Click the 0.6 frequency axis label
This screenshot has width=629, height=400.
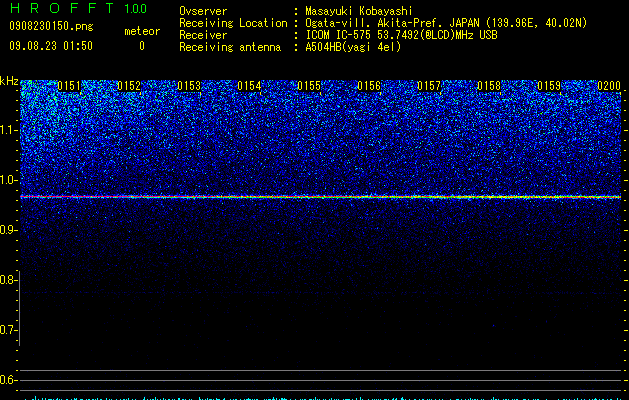pos(7,380)
